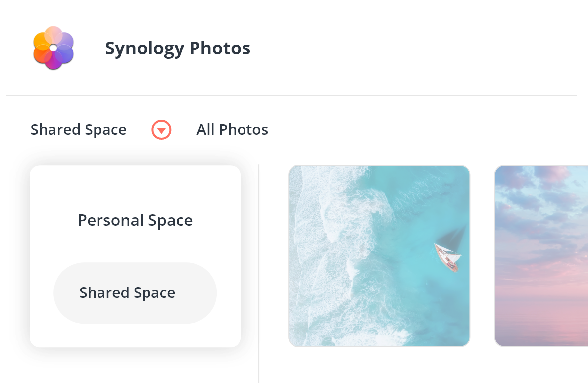Click the clouds in the sunset photo
The height and width of the screenshot is (383, 588).
click(540, 210)
